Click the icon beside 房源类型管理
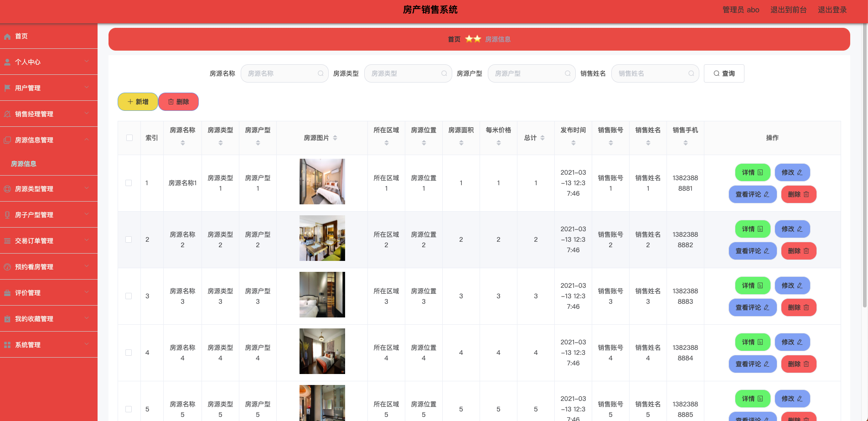 click(x=7, y=189)
